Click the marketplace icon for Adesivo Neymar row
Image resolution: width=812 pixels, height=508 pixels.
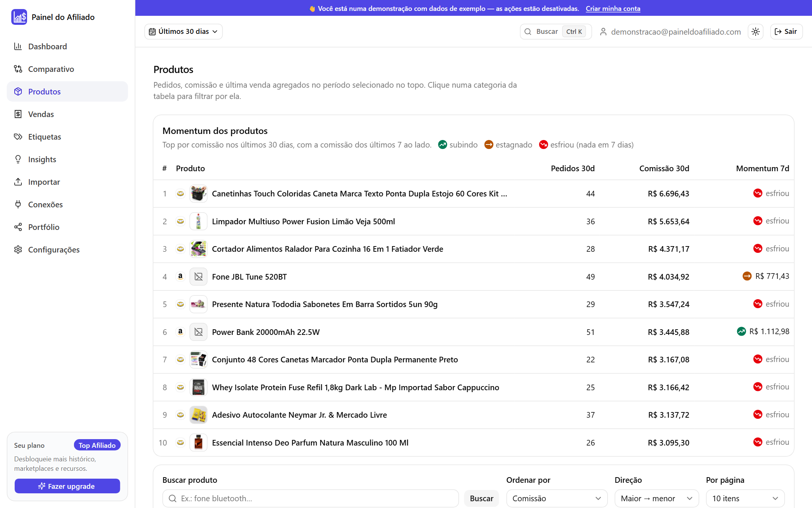[180, 415]
